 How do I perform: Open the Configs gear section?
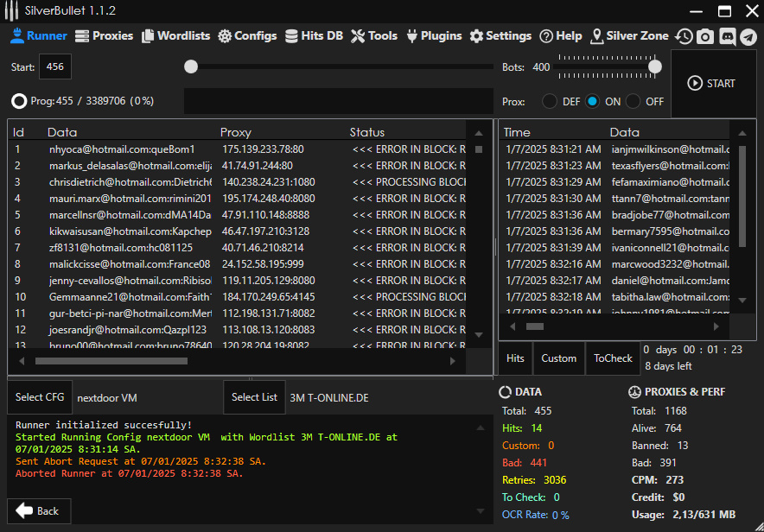coord(247,36)
